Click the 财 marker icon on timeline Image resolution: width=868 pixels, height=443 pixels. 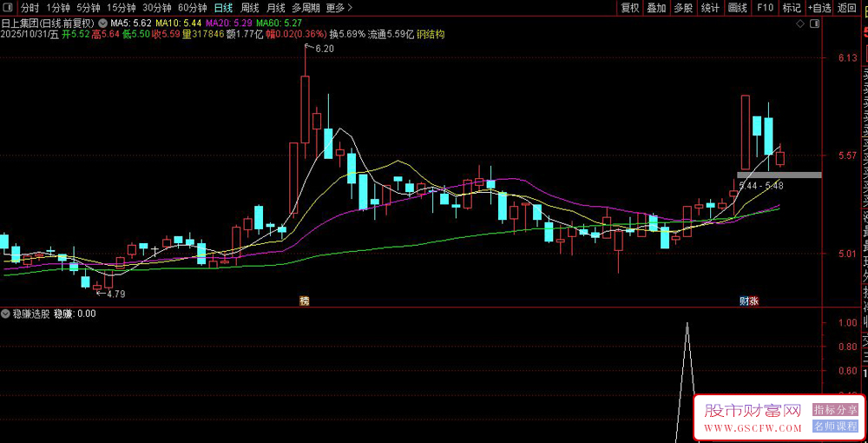[744, 301]
